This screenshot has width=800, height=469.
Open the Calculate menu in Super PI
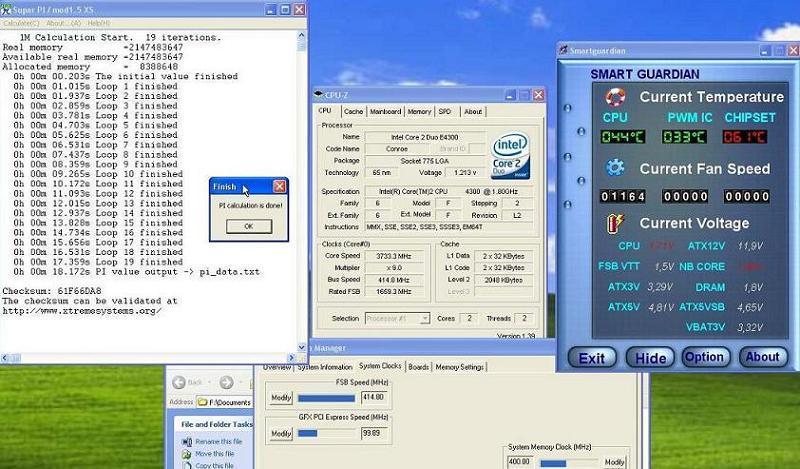[20, 23]
